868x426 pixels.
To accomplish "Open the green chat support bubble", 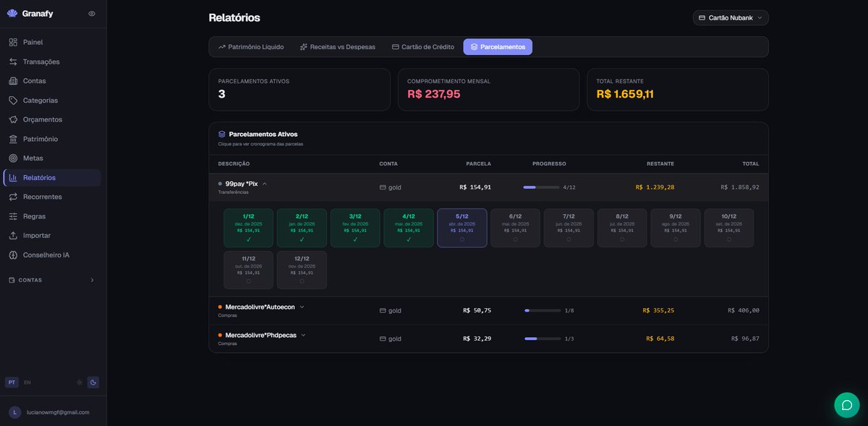I will click(x=847, y=405).
